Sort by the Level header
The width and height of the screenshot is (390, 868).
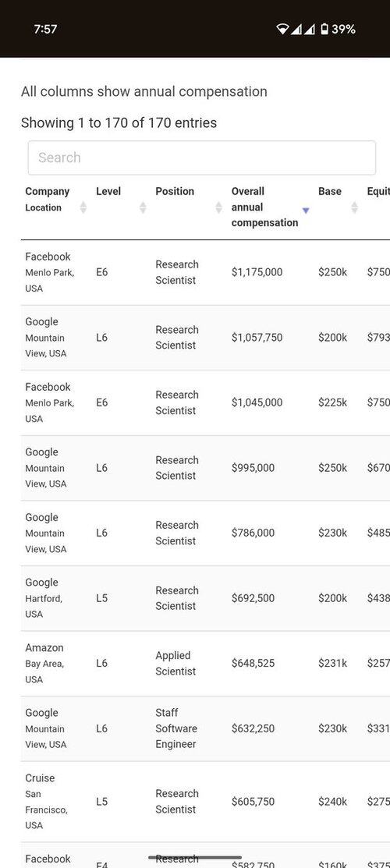click(108, 192)
